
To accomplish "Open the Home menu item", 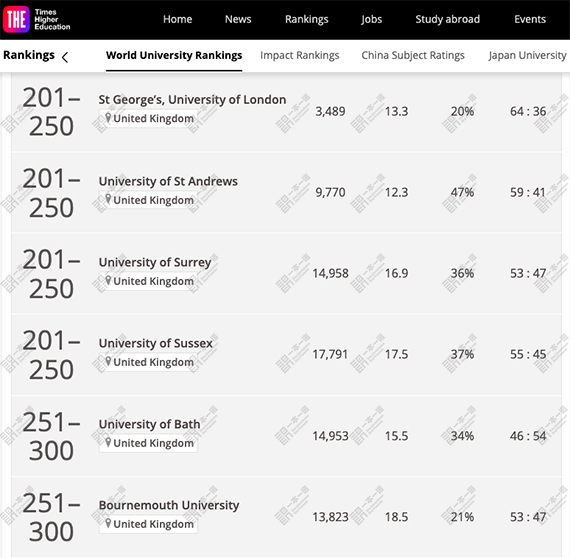I will coord(177,19).
